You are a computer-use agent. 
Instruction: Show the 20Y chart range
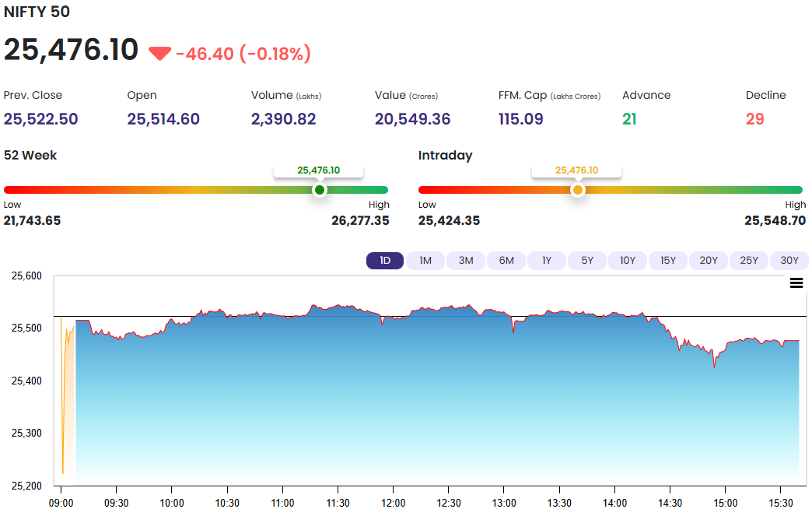[708, 261]
